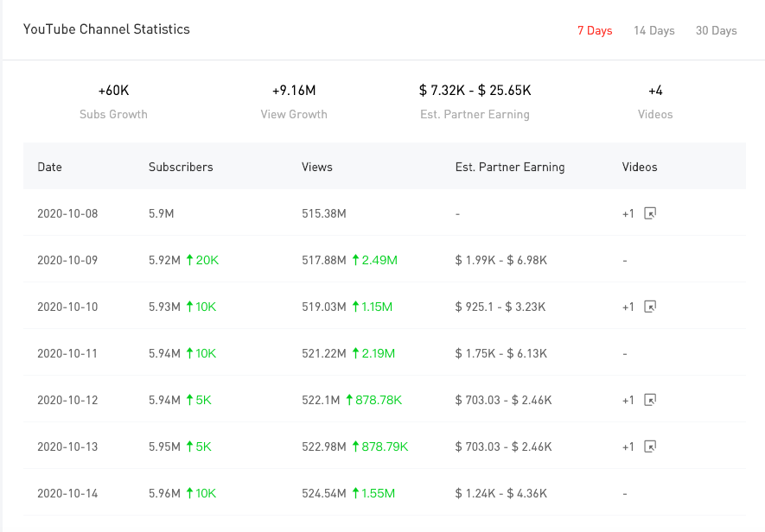Screen dimensions: 765x532
Task: Switch to the 14 Days tab
Action: coord(653,30)
